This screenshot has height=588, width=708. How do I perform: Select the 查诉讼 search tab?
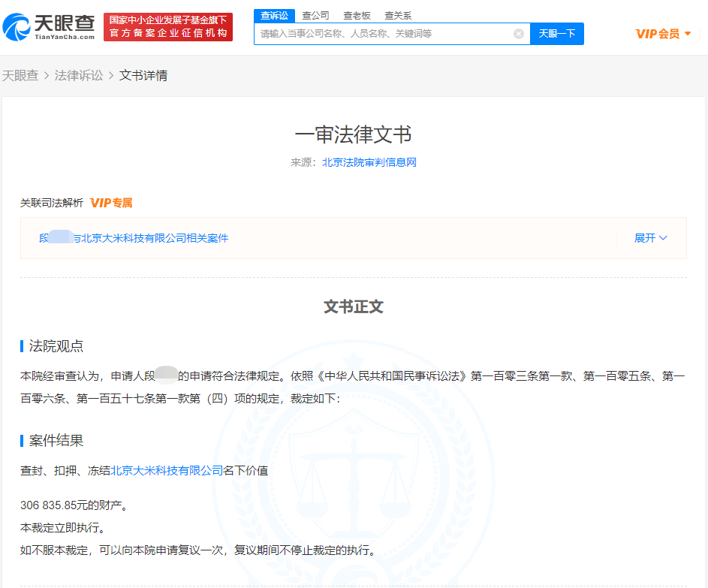coord(274,15)
